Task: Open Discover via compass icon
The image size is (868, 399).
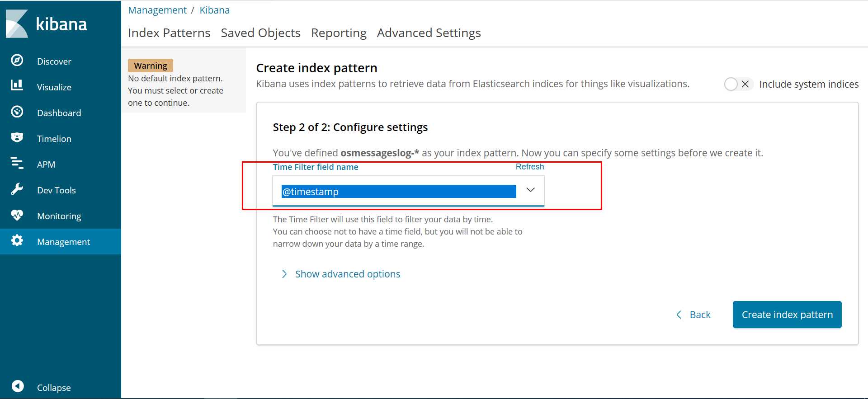Action: 17,60
